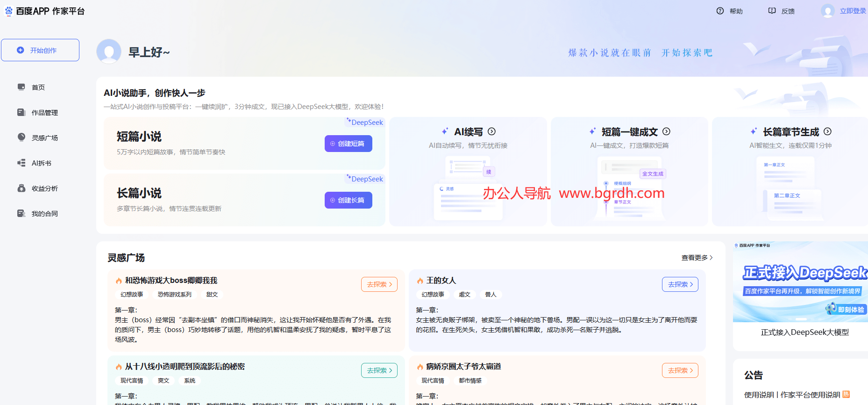
Task: Click the 开始创作 button
Action: [x=40, y=50]
